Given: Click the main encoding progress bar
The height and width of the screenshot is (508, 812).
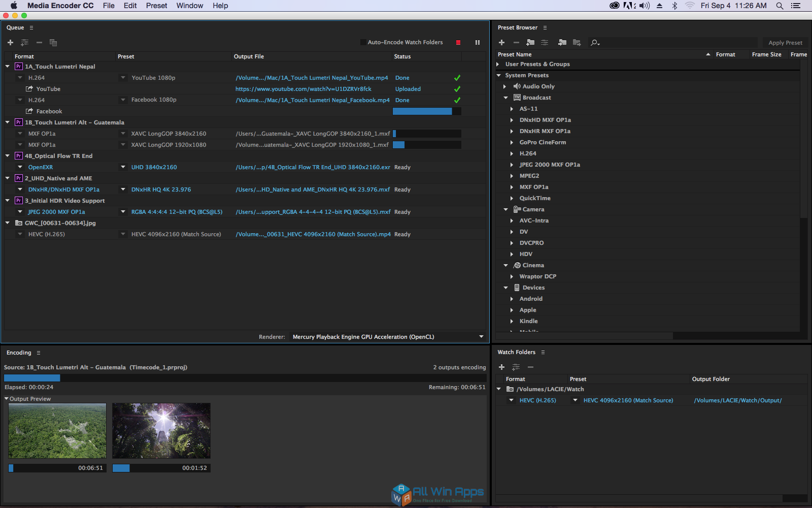Looking at the screenshot, I should tap(245, 378).
